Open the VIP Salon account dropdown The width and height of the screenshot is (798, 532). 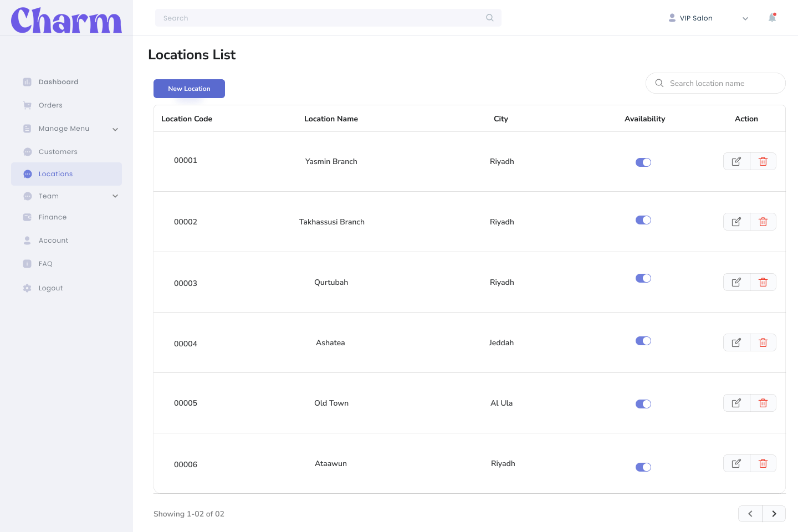coord(745,18)
